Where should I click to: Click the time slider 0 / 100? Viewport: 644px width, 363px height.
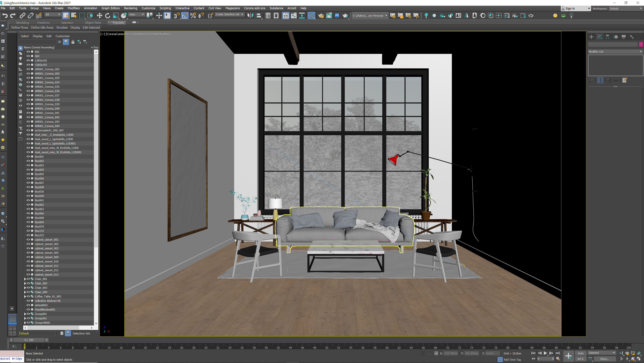pos(29,340)
